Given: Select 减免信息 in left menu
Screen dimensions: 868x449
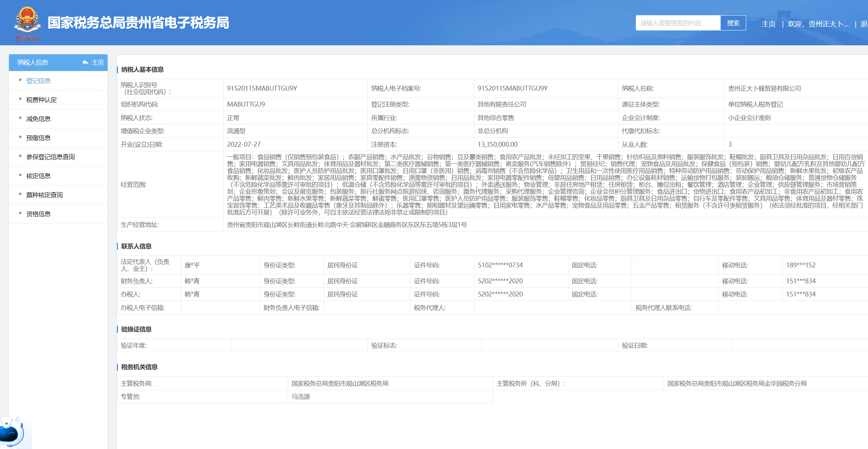Looking at the screenshot, I should coord(38,119).
